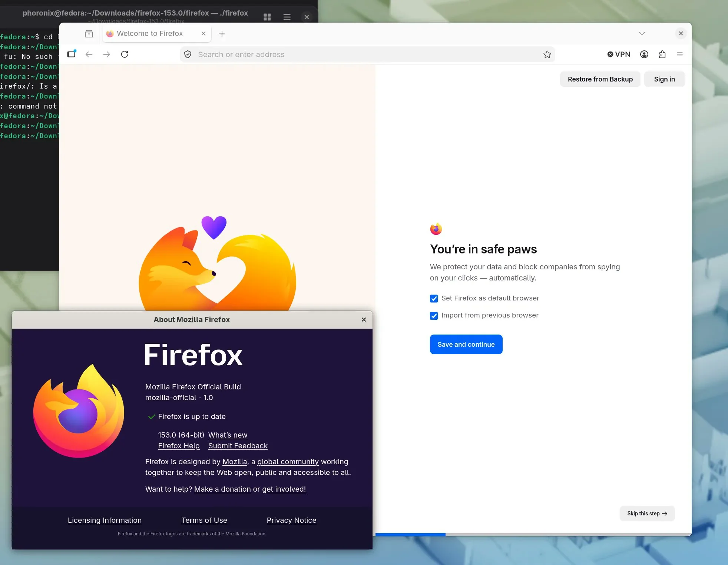
Task: Click the Restore from Backup button
Action: (x=600, y=79)
